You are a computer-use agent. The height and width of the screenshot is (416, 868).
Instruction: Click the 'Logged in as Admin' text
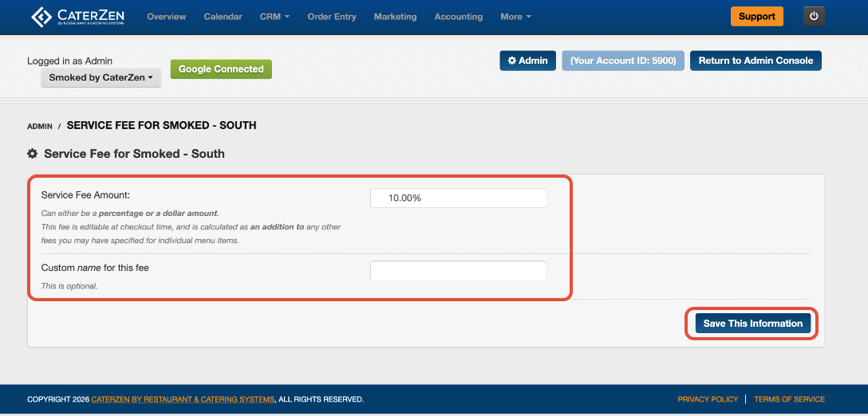pos(69,61)
